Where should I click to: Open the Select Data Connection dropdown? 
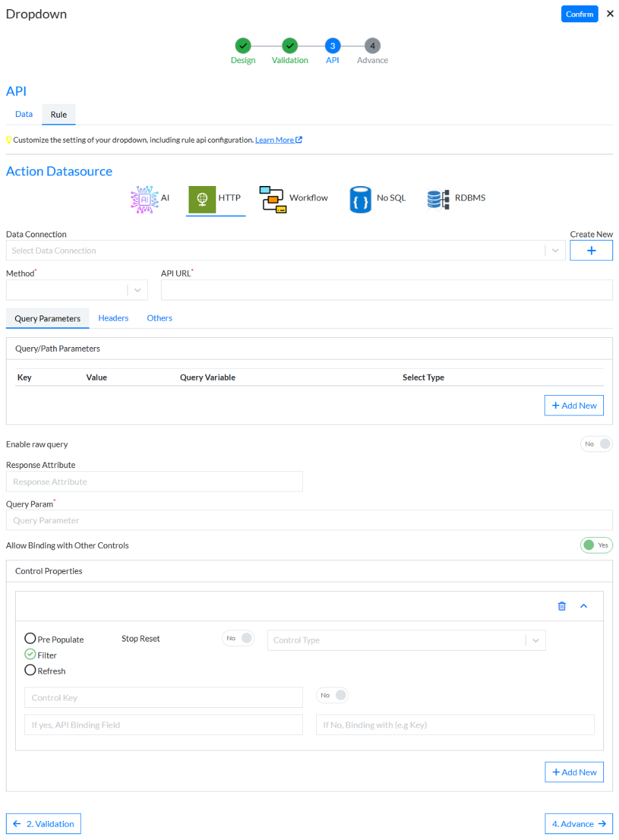(x=276, y=250)
